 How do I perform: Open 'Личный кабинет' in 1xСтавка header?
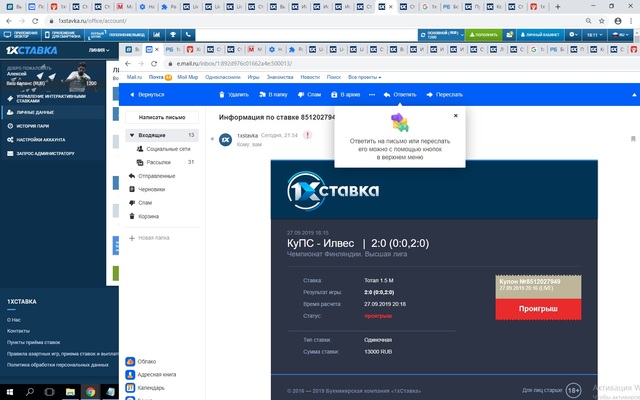tap(540, 35)
